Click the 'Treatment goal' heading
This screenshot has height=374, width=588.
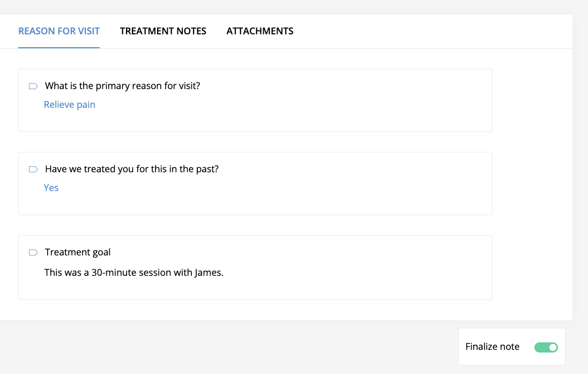click(78, 252)
